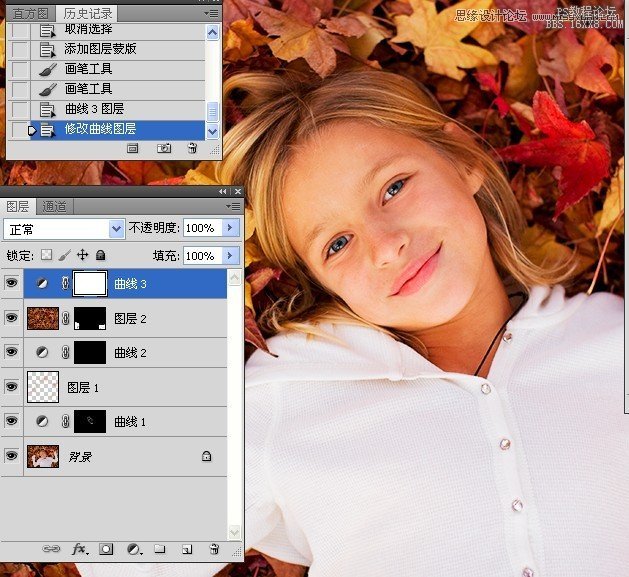Select 图层 2 leaf image thumbnail
629x577 pixels.
point(43,319)
